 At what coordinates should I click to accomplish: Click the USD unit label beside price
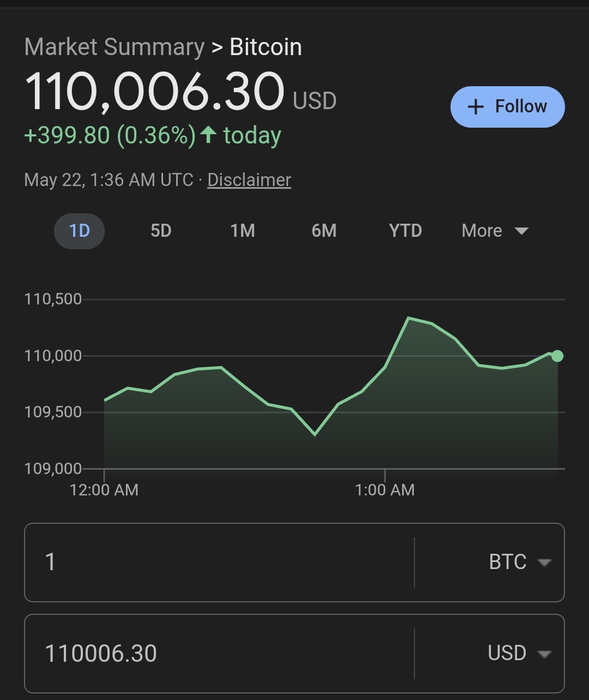315,101
